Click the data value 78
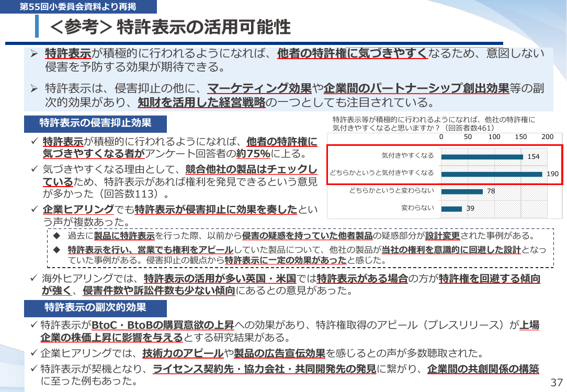The width and height of the screenshot is (567, 392). pyautogui.click(x=491, y=191)
